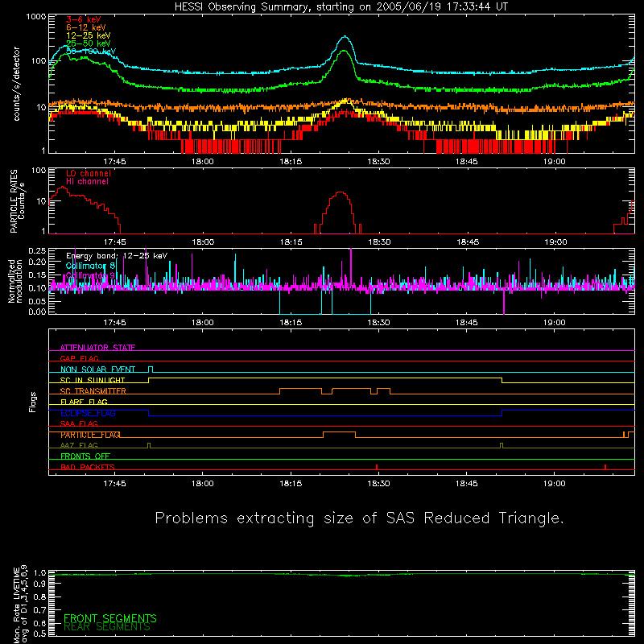Click the SC_IN_SUNLIGHT flag label
The image size is (644, 644).
93,380
